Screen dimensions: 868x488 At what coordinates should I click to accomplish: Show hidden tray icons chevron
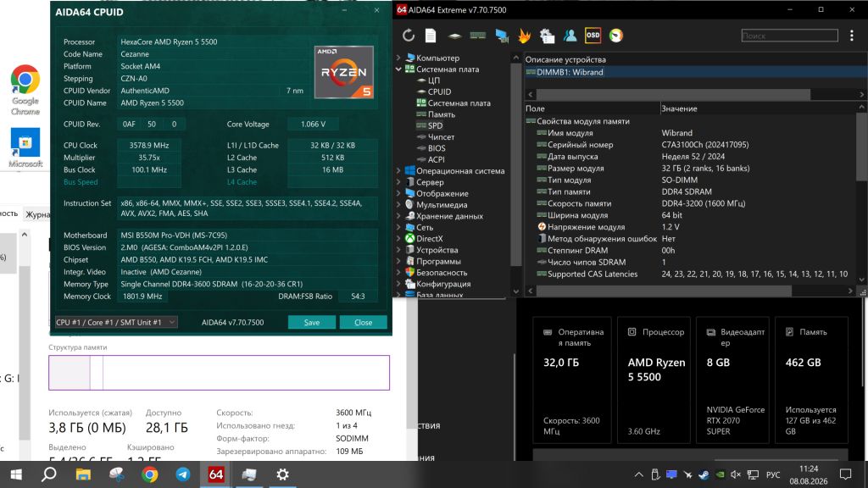click(639, 474)
